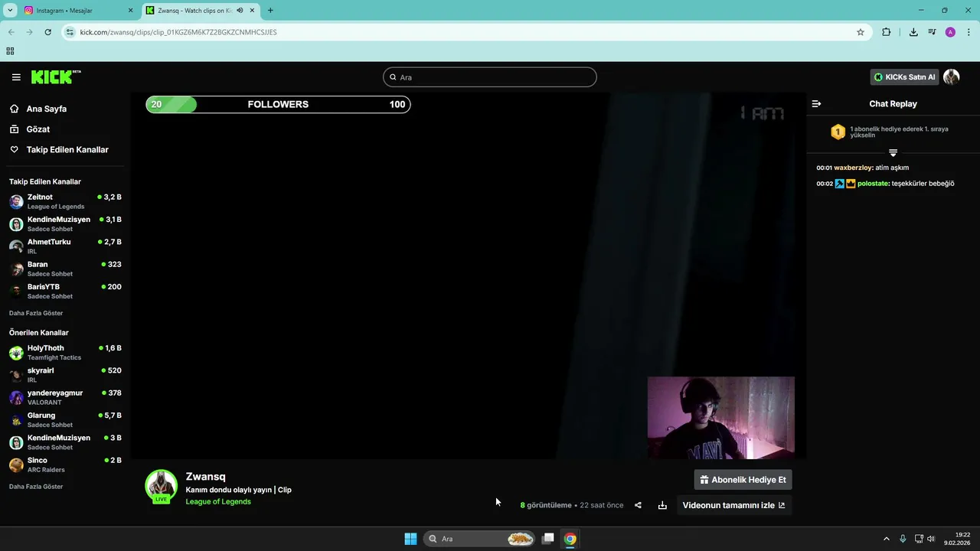Open Chrome profile avatar icon
Viewport: 980px width, 551px height.
(950, 32)
